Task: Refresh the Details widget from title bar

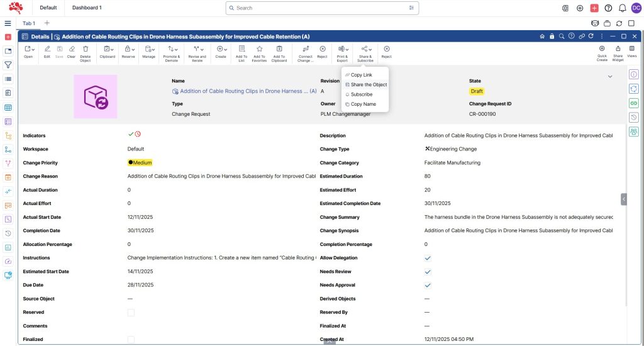Action: pos(591,36)
